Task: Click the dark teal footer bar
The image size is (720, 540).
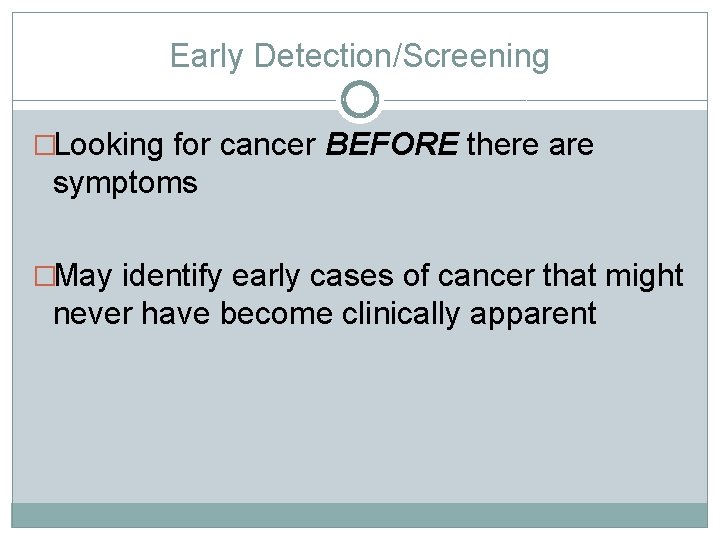Action: pos(360,515)
